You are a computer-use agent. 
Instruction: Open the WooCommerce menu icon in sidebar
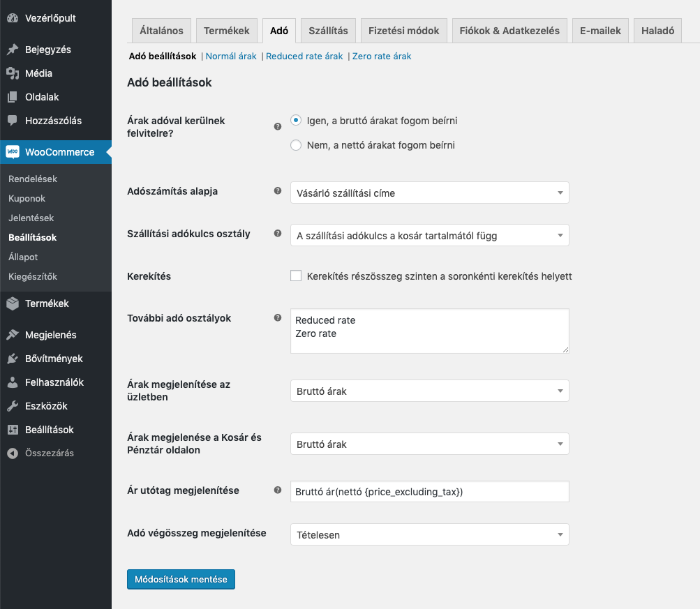coord(13,151)
